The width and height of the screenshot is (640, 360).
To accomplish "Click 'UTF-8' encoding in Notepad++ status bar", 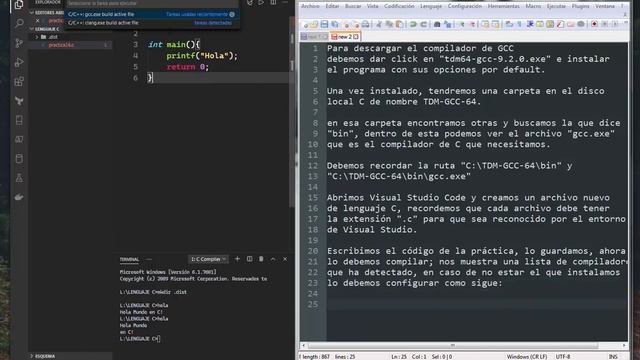I will click(x=563, y=356).
